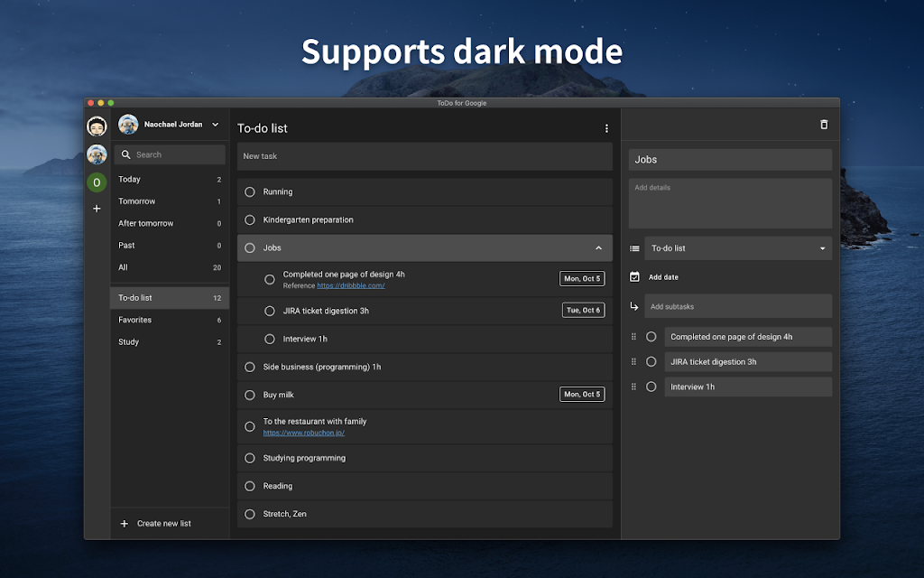Click the search magnifier icon
Viewport: 924px width, 578px height.
[x=125, y=154]
